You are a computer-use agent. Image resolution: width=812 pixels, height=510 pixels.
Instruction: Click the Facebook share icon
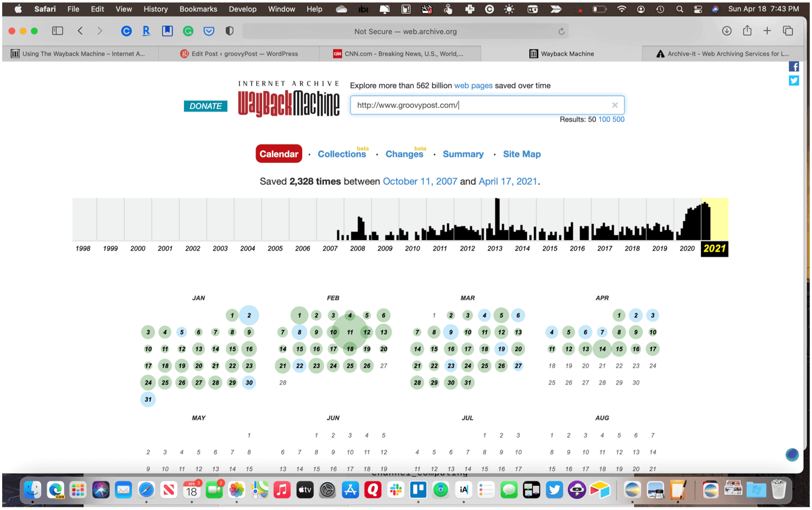point(794,66)
